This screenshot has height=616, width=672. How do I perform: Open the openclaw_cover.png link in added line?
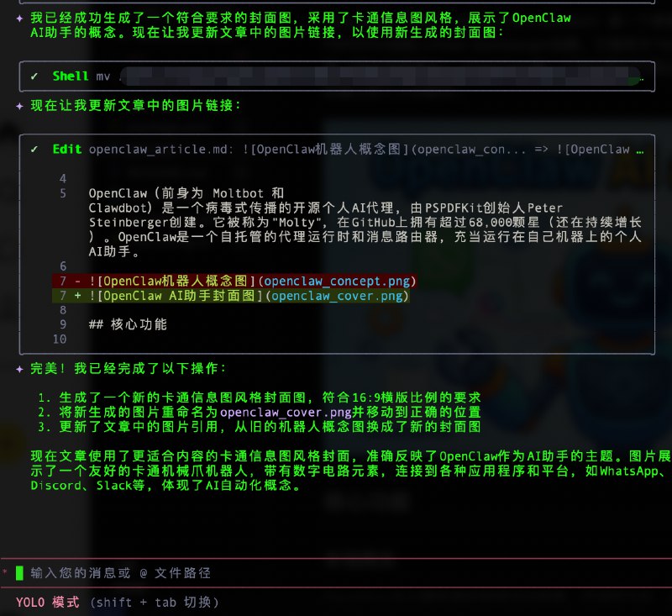(x=338, y=297)
